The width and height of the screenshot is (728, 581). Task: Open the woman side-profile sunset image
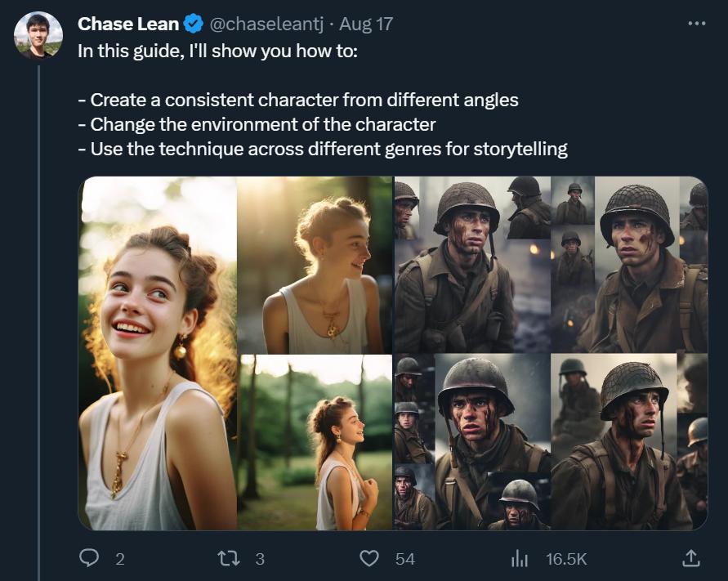pyautogui.click(x=315, y=265)
